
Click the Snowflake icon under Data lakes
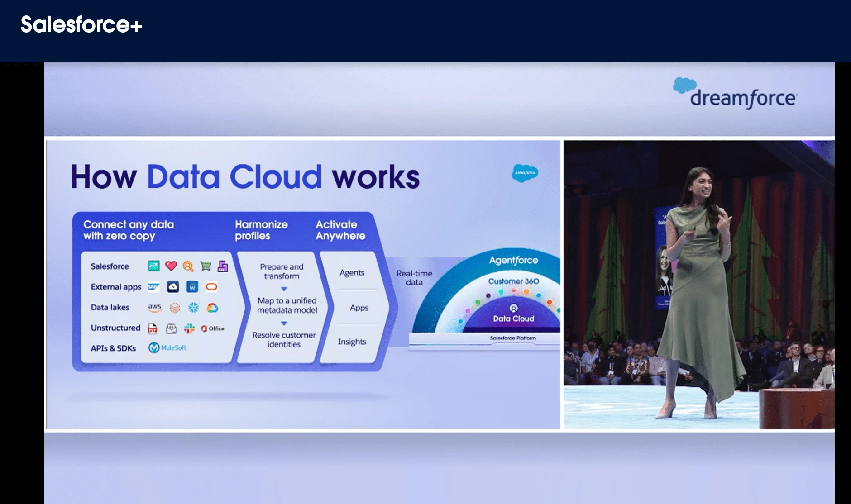[194, 308]
